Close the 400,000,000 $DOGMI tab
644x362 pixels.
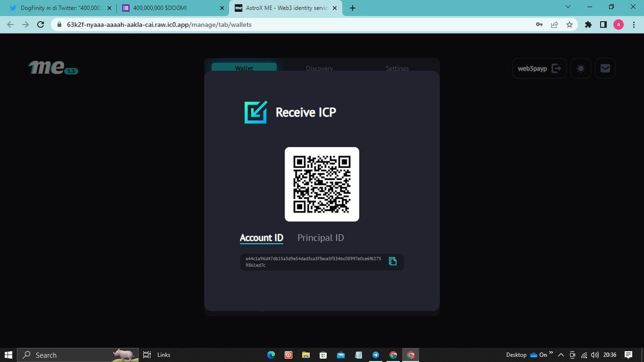(221, 9)
